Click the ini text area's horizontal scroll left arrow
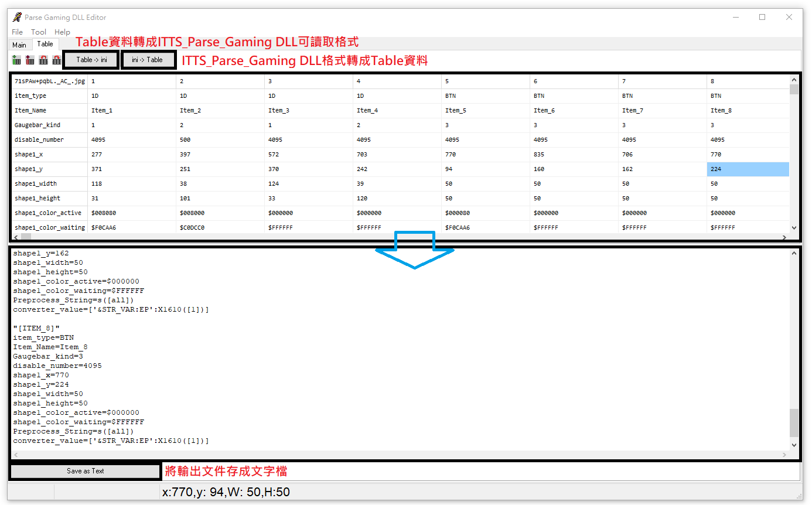Screen dimensions: 812x505 point(16,455)
